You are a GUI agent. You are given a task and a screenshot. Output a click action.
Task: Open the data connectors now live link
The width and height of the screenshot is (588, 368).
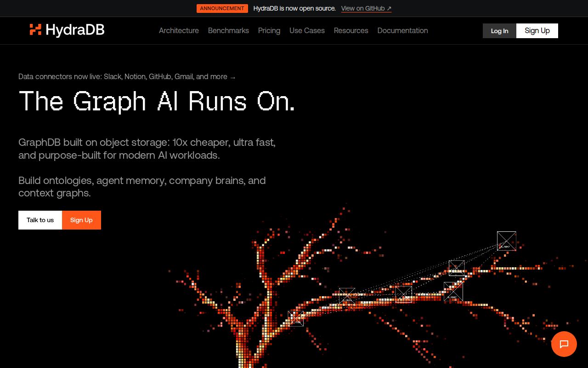[127, 76]
